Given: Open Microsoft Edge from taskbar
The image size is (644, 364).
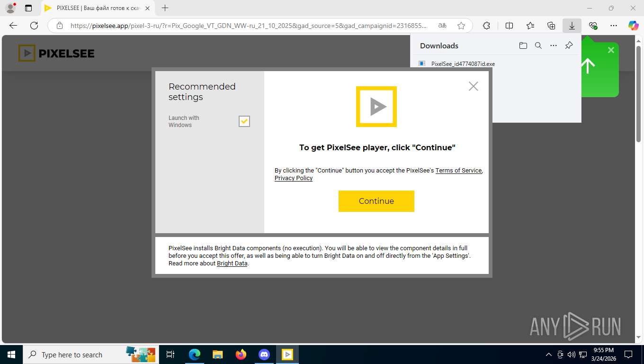Looking at the screenshot, I should coord(194,355).
